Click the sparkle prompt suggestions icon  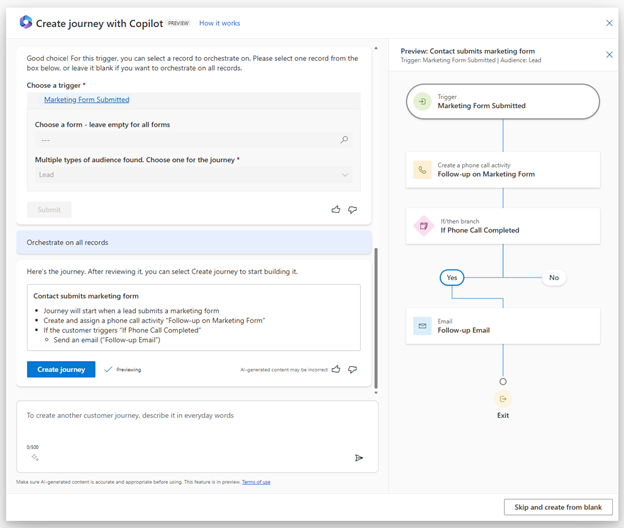[x=35, y=458]
